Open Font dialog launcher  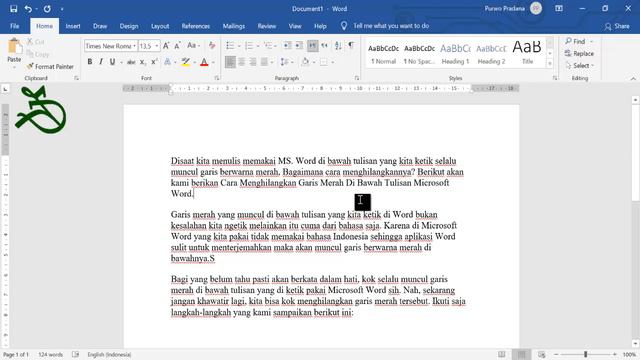pos(217,78)
